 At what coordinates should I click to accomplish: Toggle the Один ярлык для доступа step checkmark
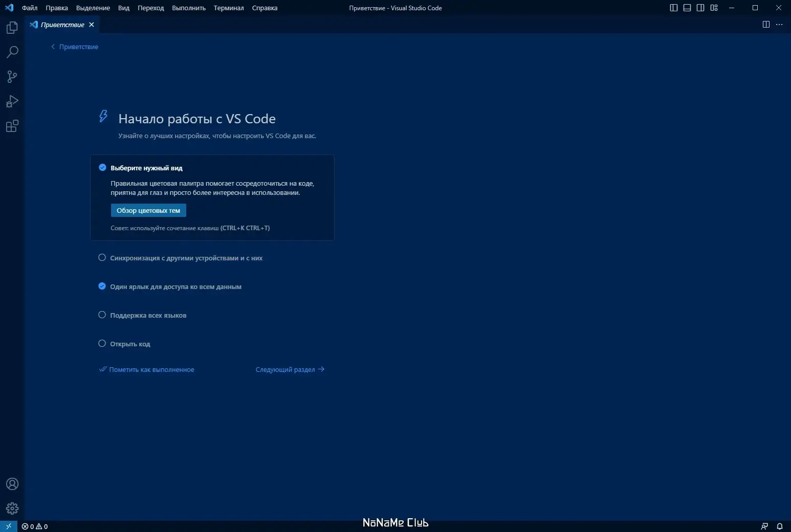102,286
